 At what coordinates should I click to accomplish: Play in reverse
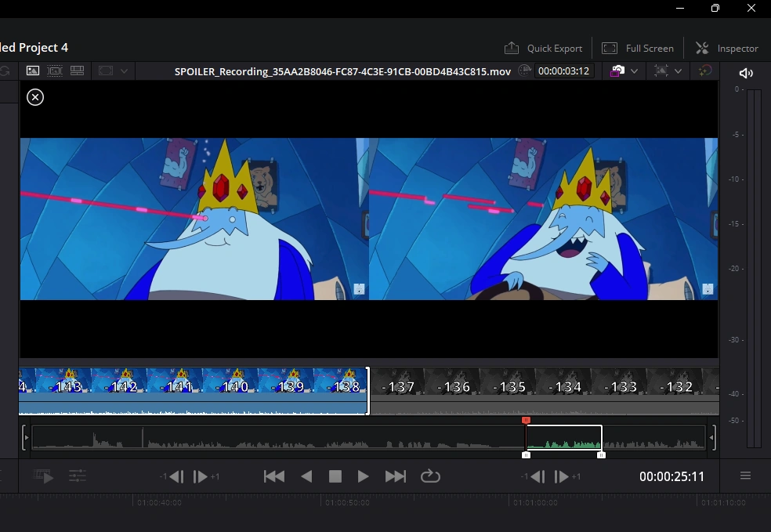point(306,476)
